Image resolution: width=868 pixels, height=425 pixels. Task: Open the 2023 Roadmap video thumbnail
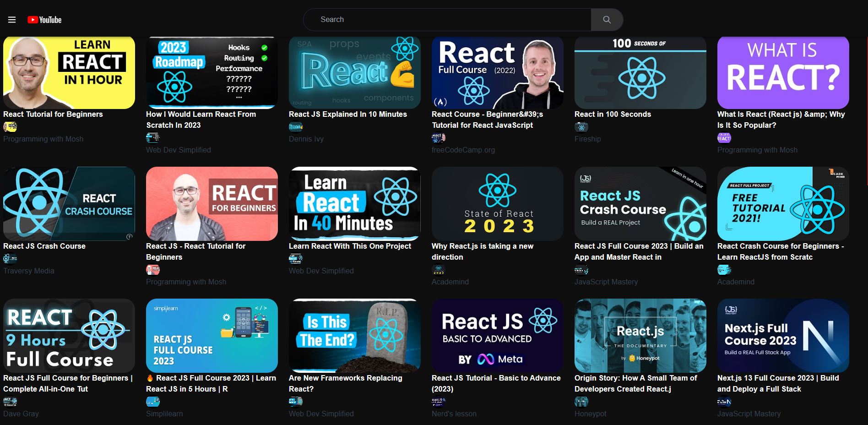pyautogui.click(x=212, y=72)
